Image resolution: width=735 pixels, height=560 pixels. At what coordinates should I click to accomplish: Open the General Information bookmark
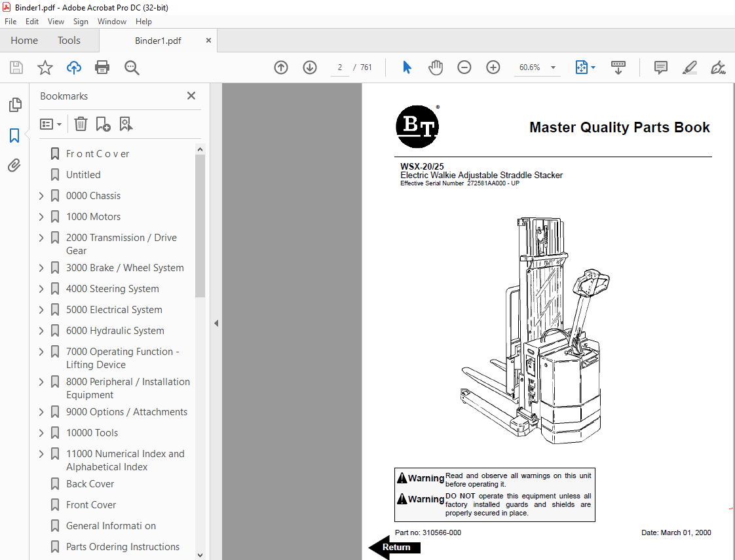[x=111, y=526]
